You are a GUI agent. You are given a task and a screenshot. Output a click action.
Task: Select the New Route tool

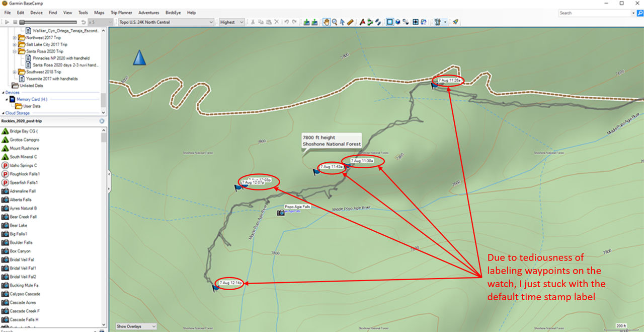pos(370,22)
